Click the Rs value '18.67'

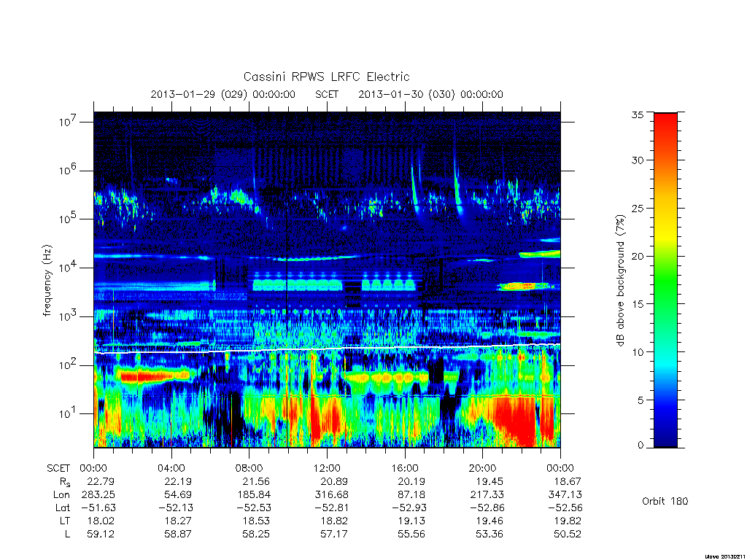[x=568, y=481]
